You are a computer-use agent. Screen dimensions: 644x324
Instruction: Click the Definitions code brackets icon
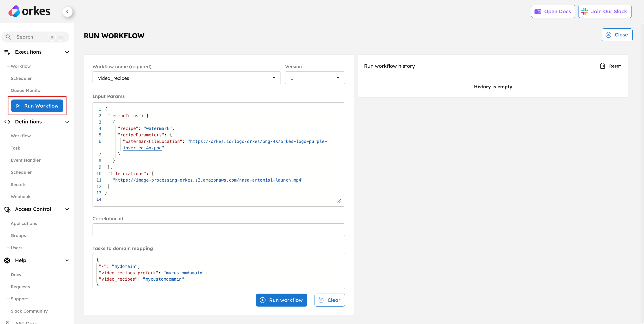(x=7, y=122)
